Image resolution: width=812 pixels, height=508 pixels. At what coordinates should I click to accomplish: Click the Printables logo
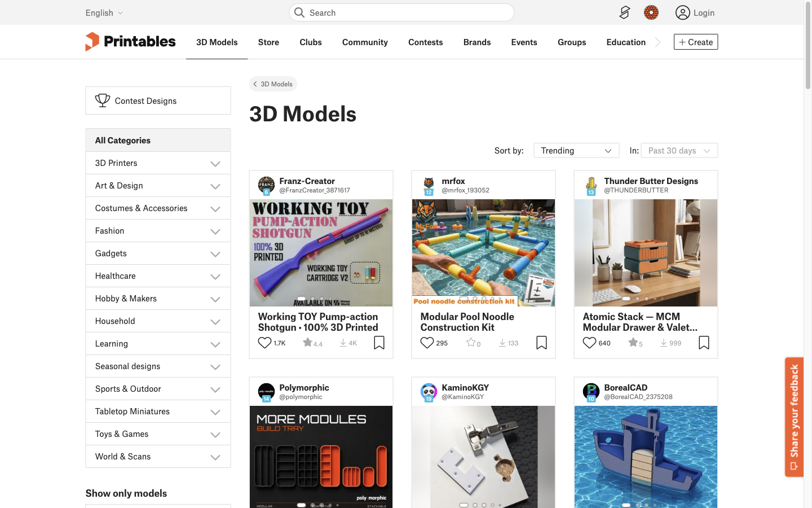[x=130, y=42]
